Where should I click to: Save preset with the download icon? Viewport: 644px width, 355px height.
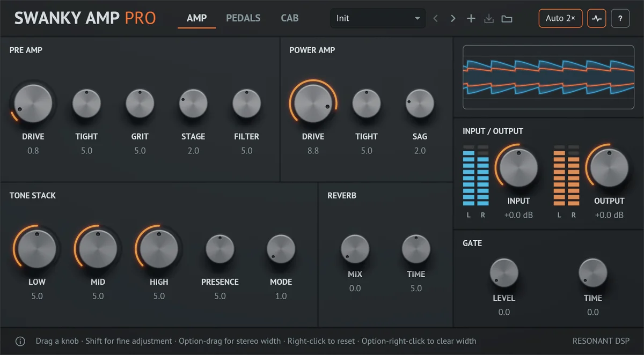point(488,19)
